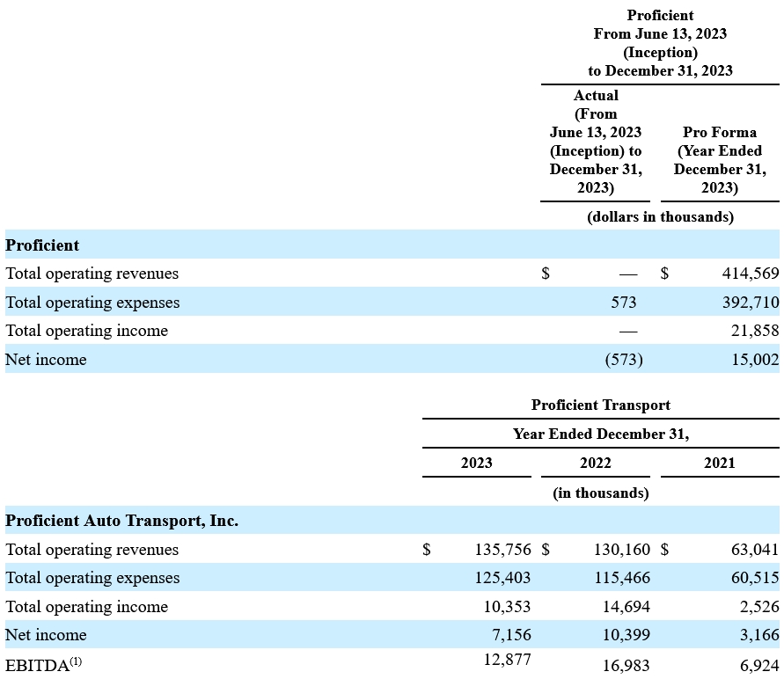This screenshot has height=679, width=784.
Task: Select the (in thousands) note
Action: pyautogui.click(x=600, y=493)
